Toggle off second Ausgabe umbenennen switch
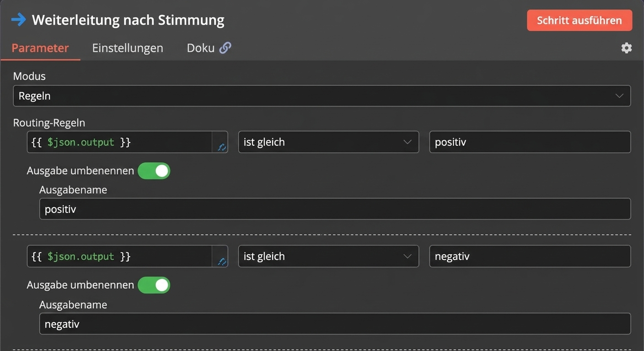The image size is (644, 351). click(x=154, y=285)
